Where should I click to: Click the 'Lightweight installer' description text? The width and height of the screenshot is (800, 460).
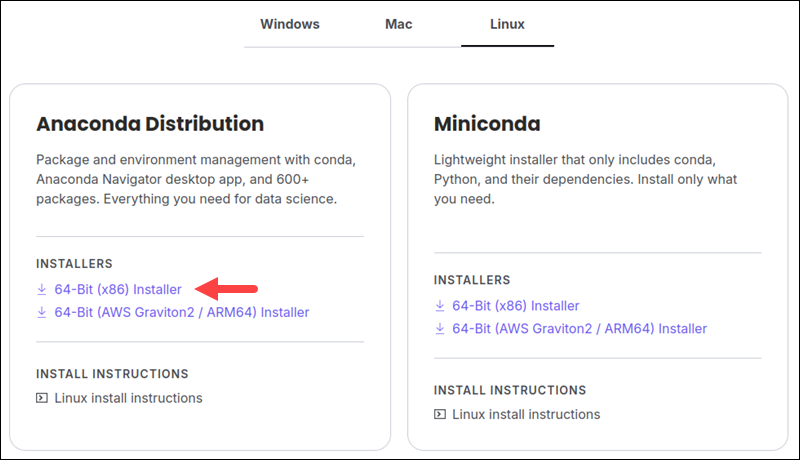point(586,179)
